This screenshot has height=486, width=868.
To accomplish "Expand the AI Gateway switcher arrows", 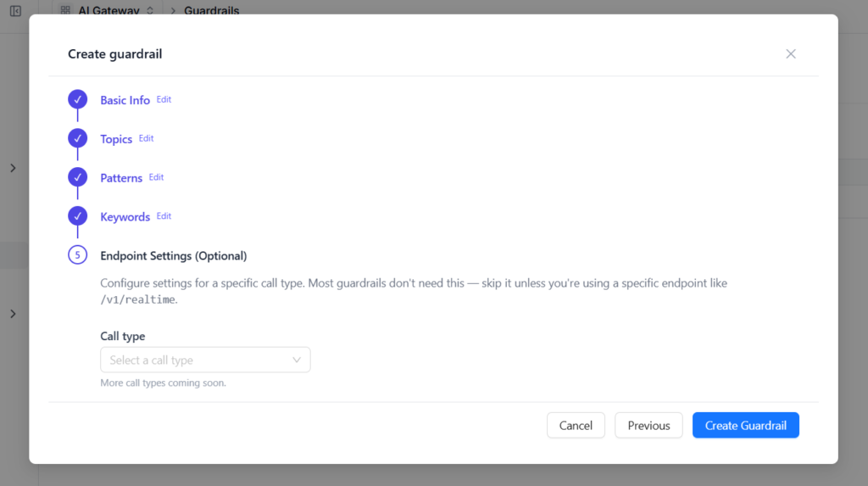I will [x=150, y=10].
